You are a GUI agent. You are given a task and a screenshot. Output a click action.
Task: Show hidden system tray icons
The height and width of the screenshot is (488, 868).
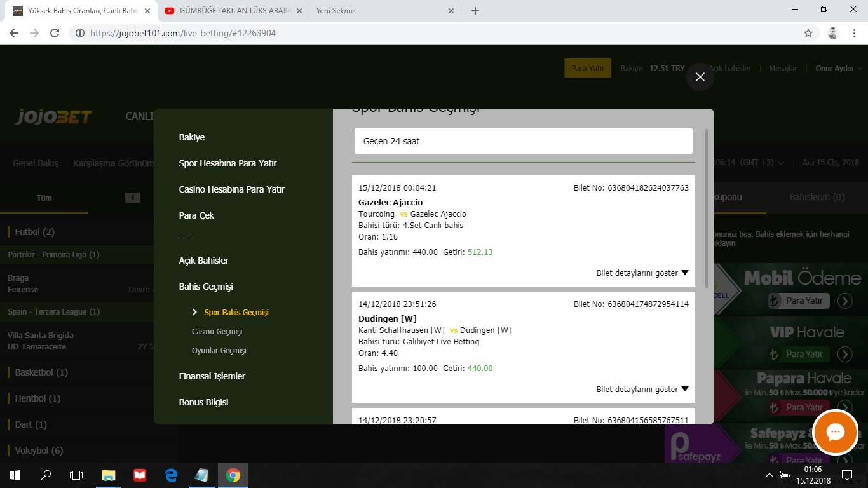click(x=770, y=475)
